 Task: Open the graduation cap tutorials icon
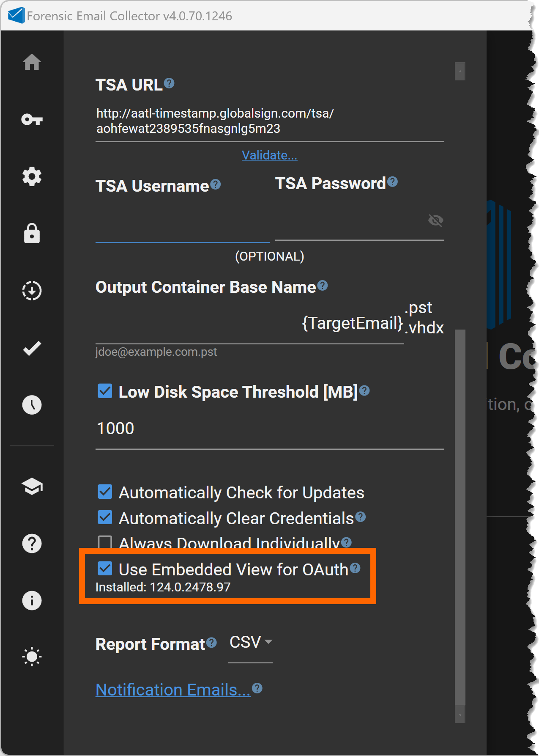click(32, 487)
